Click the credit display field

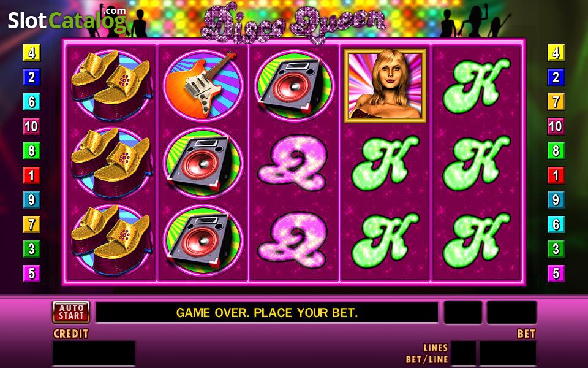pyautogui.click(x=94, y=353)
